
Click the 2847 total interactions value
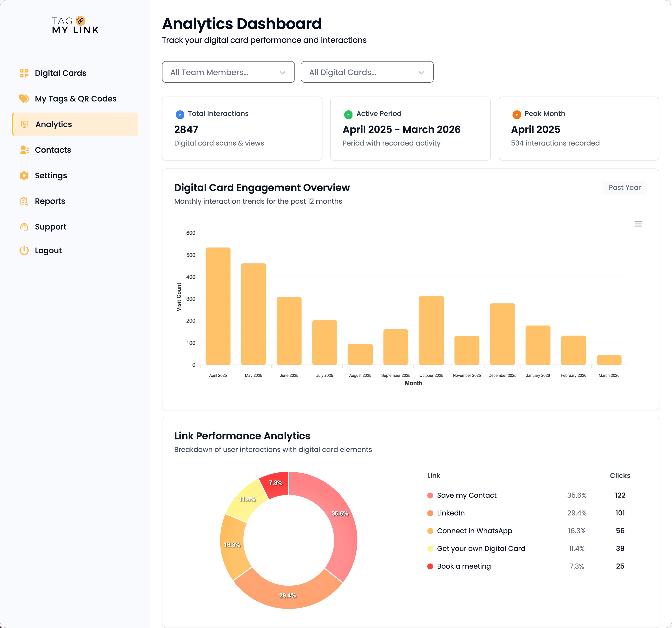[186, 130]
